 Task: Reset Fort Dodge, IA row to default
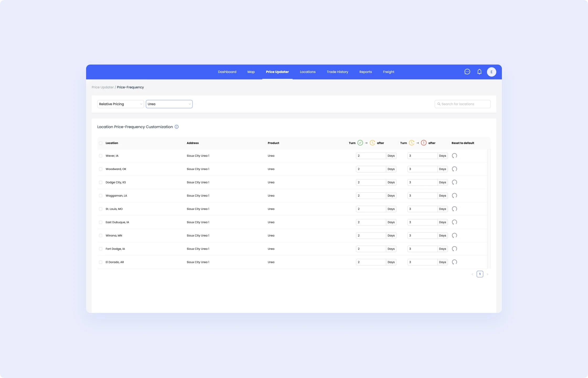coord(454,249)
